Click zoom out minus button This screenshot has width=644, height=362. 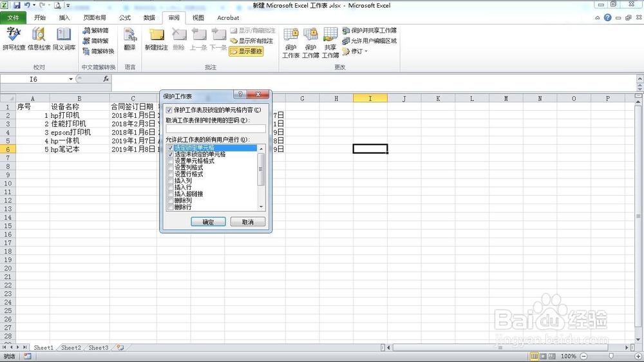(583, 356)
